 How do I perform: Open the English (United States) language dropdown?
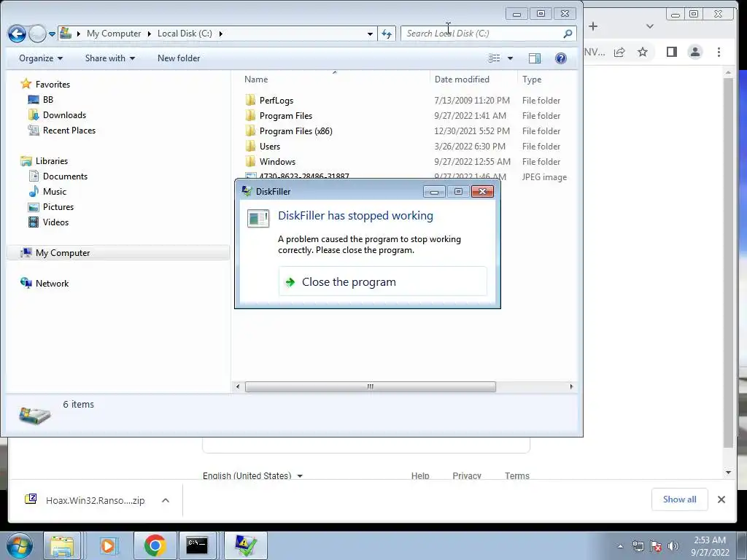point(252,475)
